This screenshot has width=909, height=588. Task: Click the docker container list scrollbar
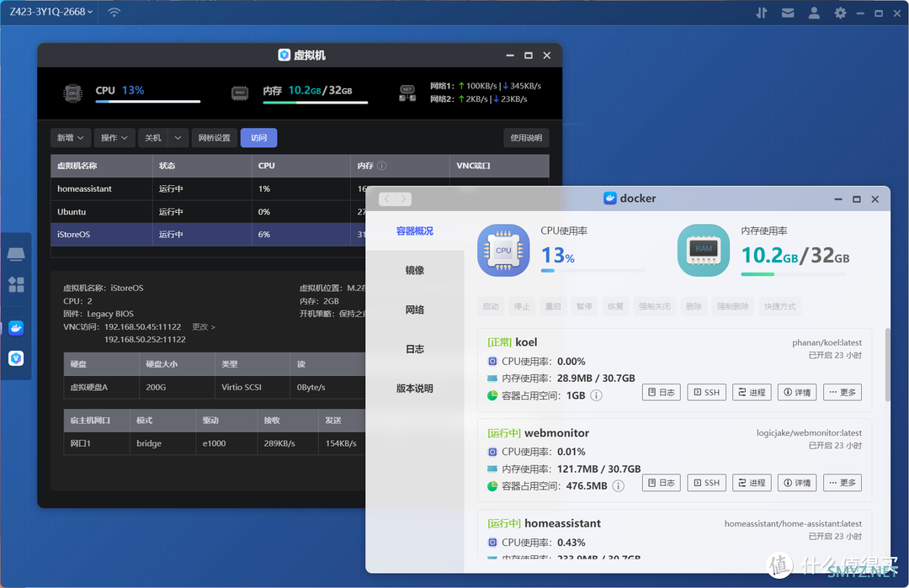(888, 365)
